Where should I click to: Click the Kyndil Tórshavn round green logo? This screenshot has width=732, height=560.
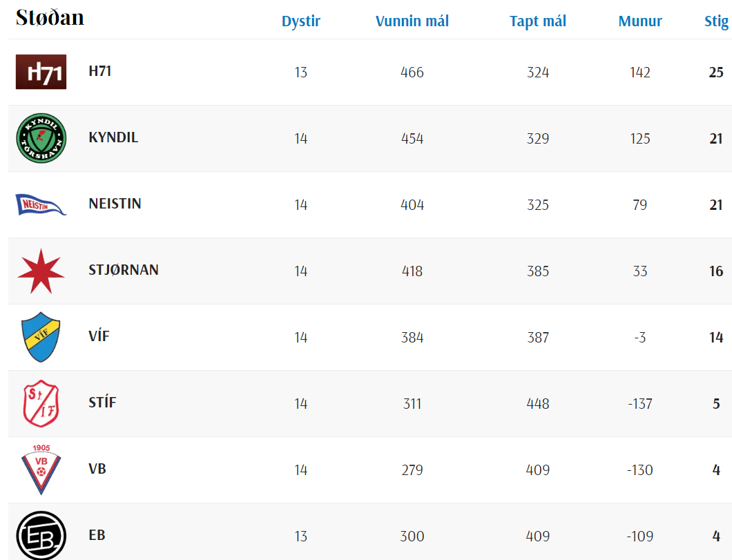pos(41,138)
